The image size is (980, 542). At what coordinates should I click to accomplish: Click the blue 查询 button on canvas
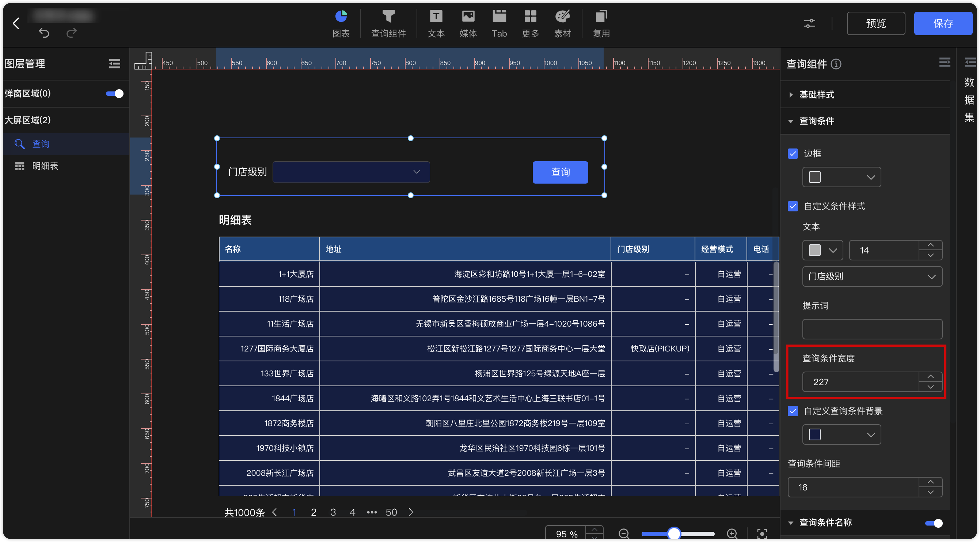click(560, 172)
